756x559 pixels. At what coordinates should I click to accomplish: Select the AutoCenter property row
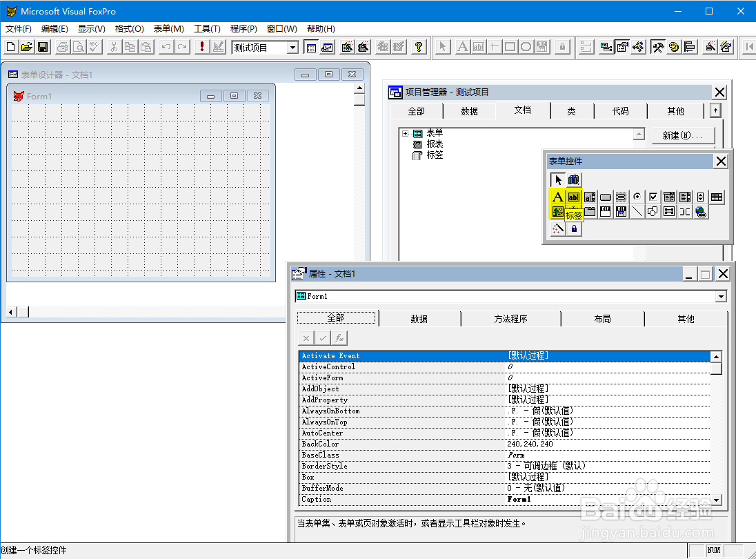(x=504, y=433)
